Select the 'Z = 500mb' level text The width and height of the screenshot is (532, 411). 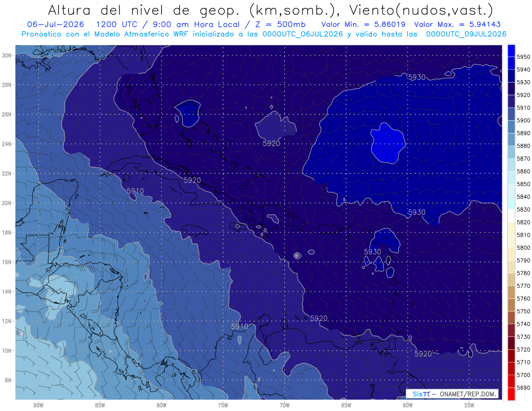[x=279, y=24]
